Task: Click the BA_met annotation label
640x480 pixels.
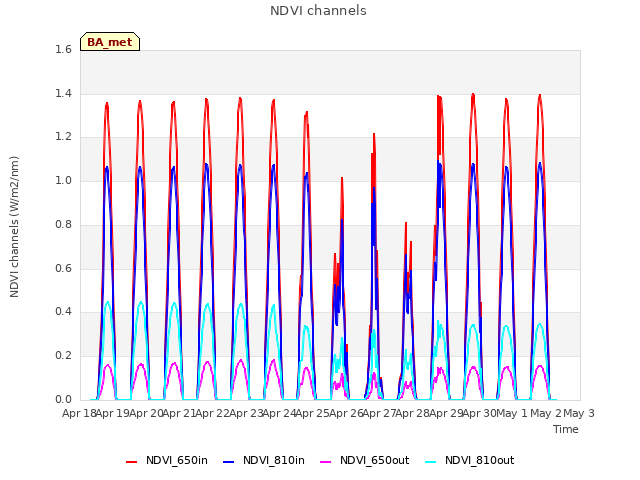Action: click(110, 42)
